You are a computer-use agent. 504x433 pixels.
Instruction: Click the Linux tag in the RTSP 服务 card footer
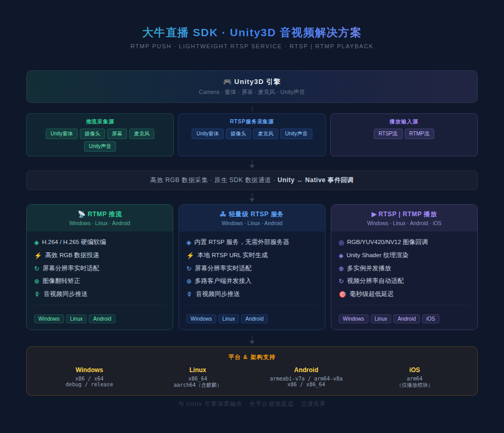(228, 319)
